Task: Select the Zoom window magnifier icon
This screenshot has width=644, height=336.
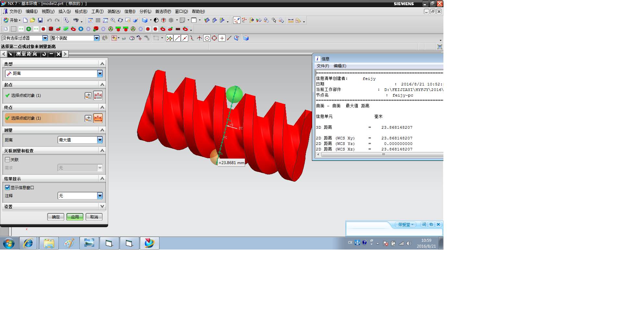Action: click(105, 20)
